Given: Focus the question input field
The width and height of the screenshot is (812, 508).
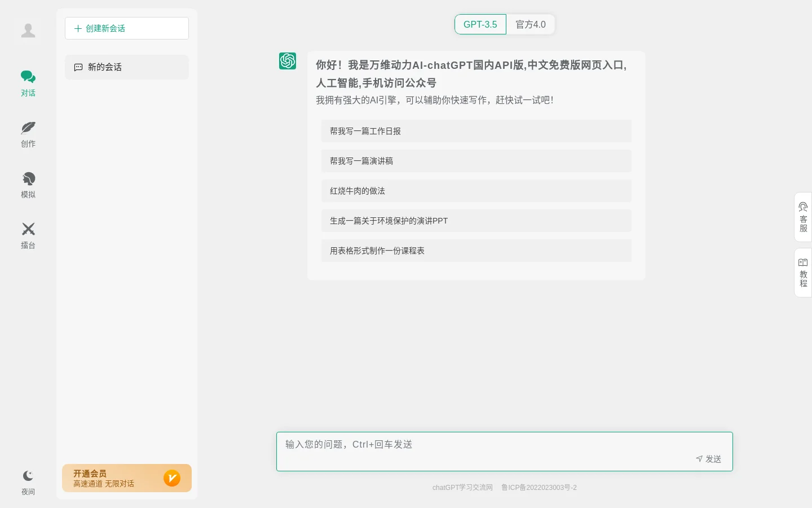Looking at the screenshot, I should [505, 452].
